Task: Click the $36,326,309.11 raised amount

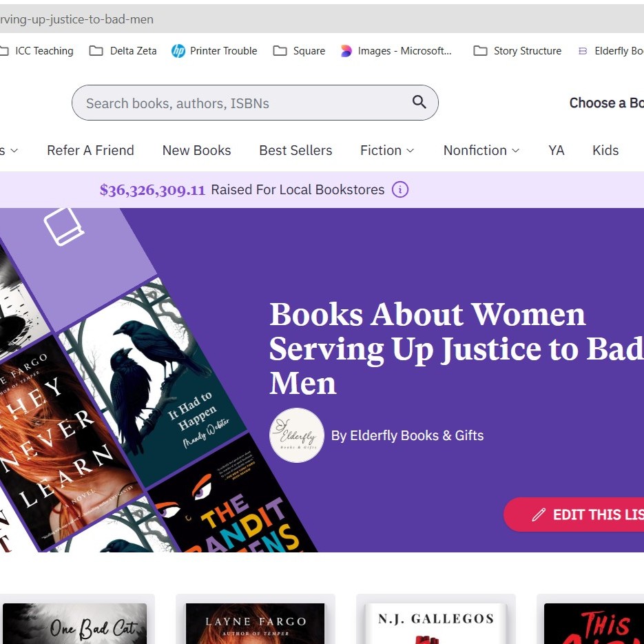Action: point(152,189)
